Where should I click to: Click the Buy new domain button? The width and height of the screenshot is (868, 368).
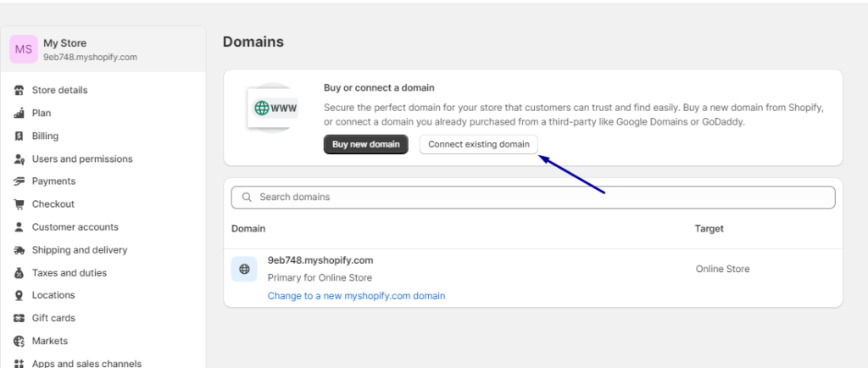366,144
